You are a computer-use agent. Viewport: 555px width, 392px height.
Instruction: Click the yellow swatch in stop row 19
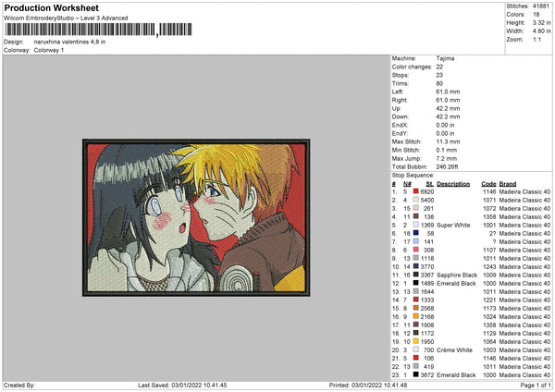click(x=416, y=341)
